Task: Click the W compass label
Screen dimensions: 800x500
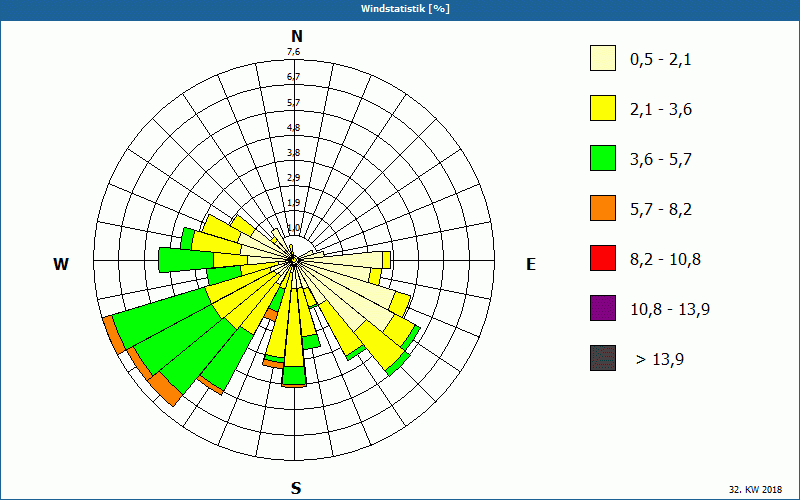Action: pos(61,264)
